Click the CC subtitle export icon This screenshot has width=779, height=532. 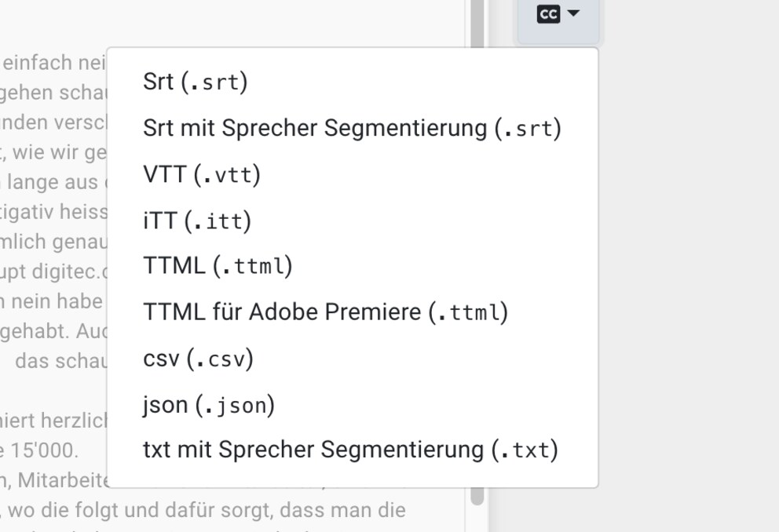[548, 13]
